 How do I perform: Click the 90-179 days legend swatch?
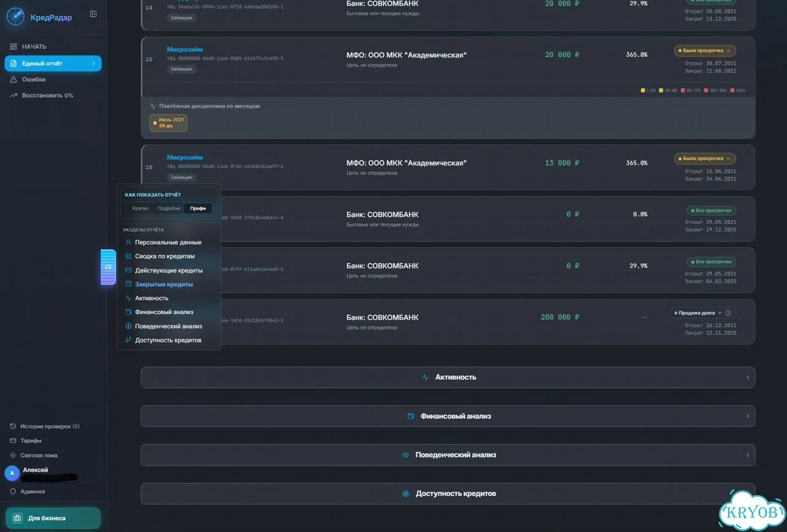[x=682, y=90]
